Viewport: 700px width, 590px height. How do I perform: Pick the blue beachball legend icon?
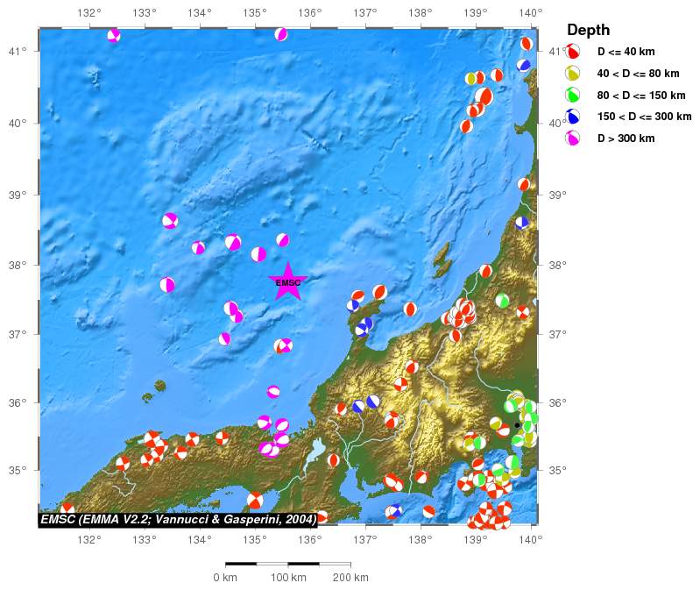(573, 117)
